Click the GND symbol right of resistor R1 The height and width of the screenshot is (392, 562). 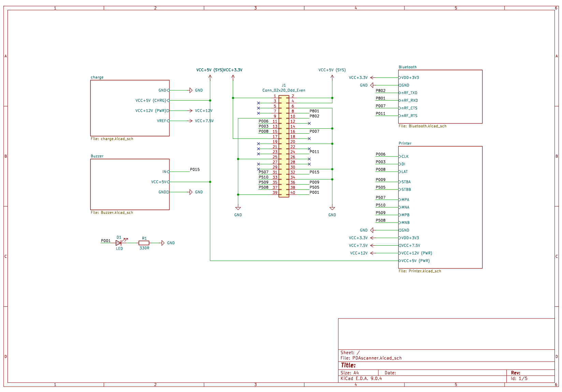click(163, 243)
